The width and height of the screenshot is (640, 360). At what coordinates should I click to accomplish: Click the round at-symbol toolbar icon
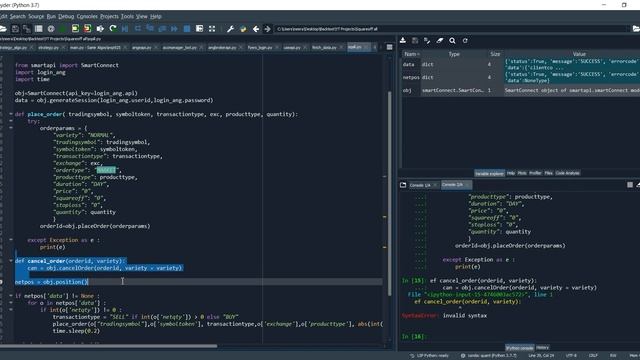[x=51, y=29]
